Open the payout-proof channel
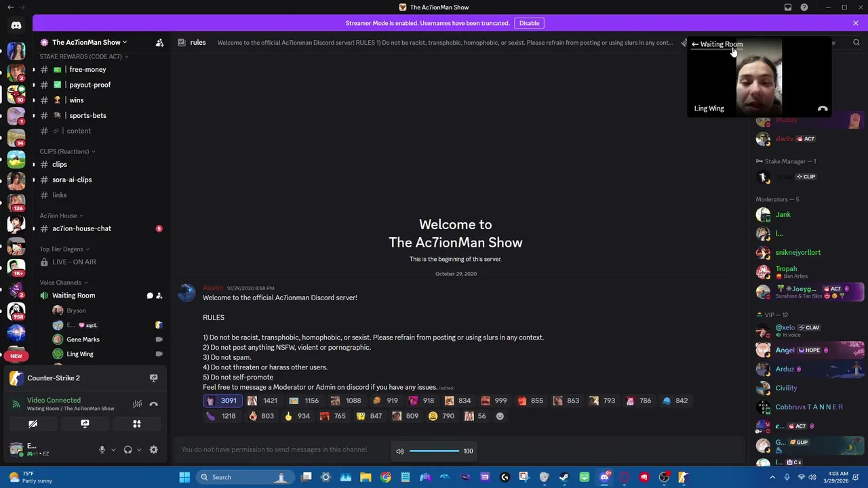Viewport: 868px width, 488px height. [102, 85]
